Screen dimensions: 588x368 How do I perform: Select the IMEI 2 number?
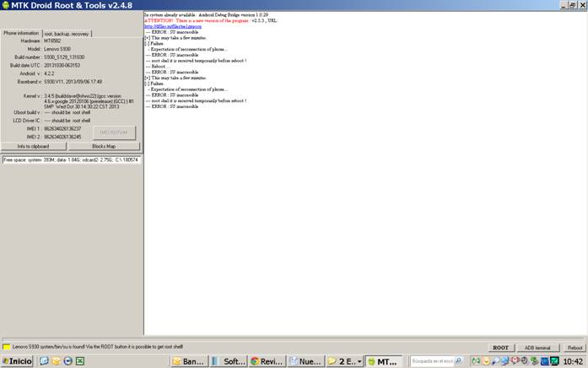[62, 137]
